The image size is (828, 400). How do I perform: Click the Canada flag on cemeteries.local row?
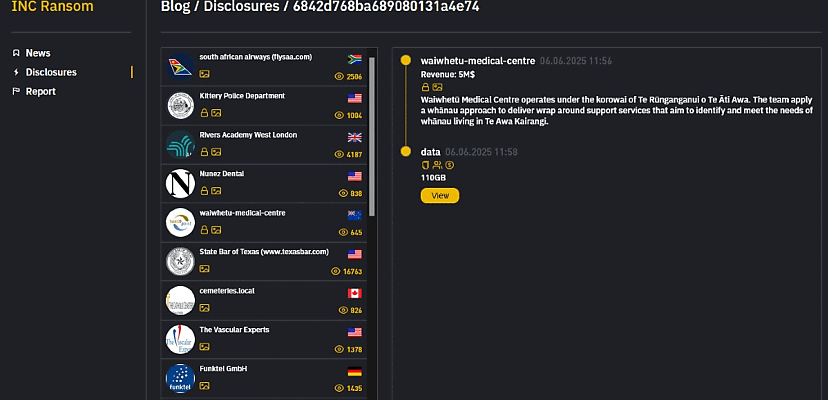[355, 293]
